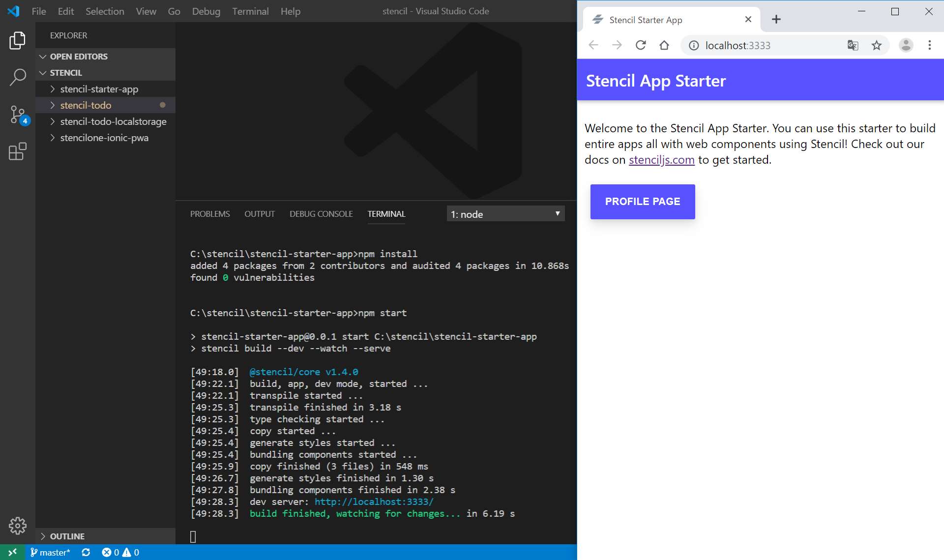Open the Search view in activity bar

[x=17, y=77]
